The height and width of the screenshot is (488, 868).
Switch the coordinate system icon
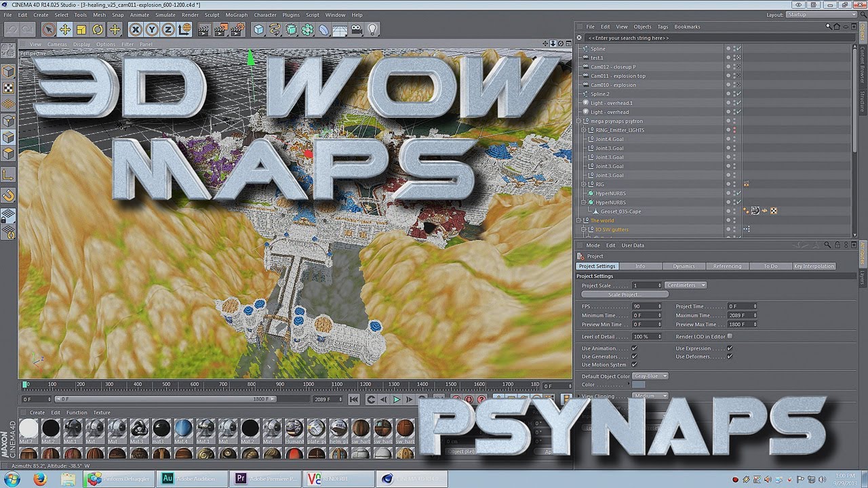point(184,29)
